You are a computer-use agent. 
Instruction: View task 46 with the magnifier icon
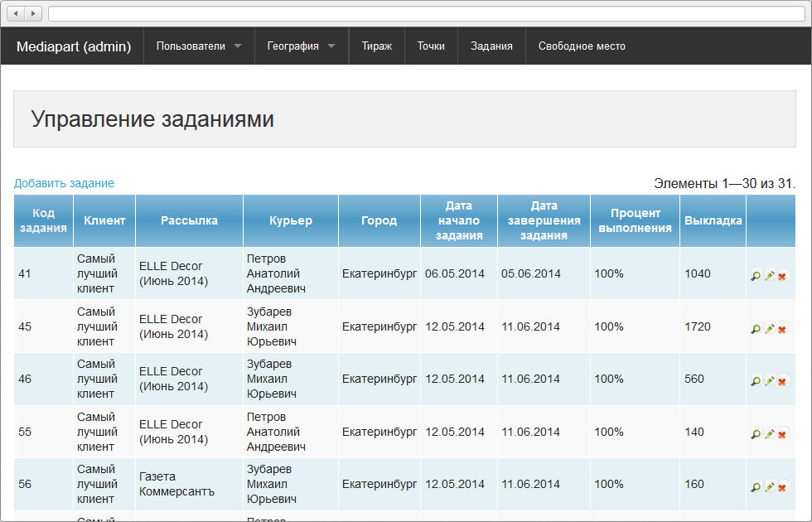coord(756,381)
